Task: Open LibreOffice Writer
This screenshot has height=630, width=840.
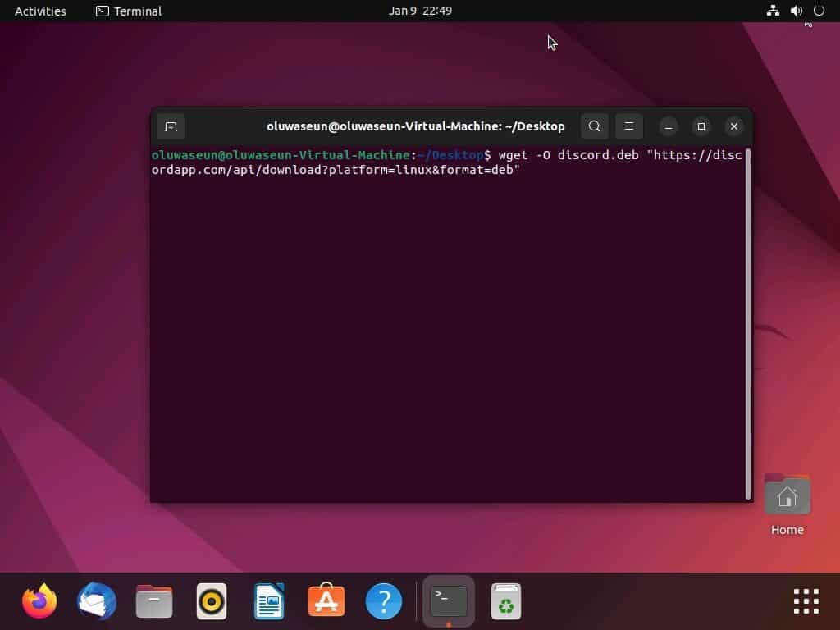Action: click(268, 600)
